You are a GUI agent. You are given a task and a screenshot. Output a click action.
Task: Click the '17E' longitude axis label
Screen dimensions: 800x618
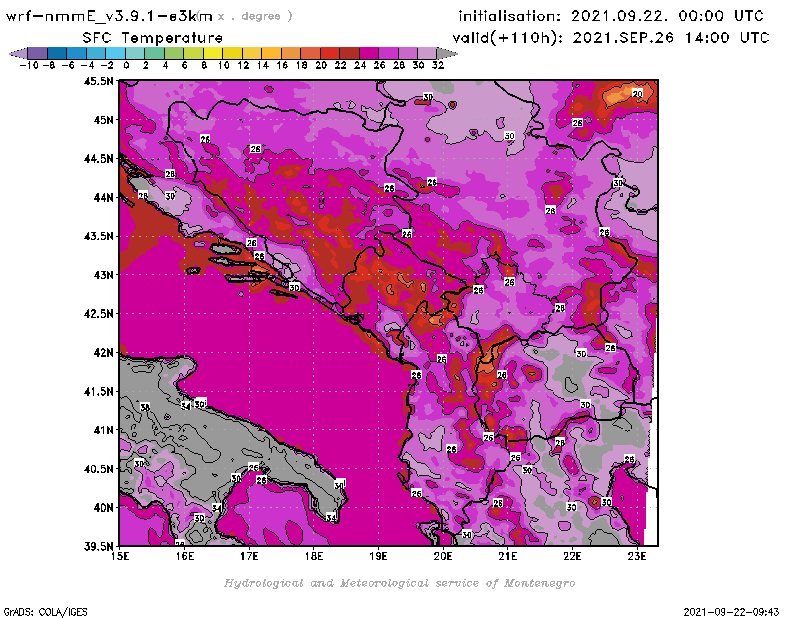[x=249, y=556]
